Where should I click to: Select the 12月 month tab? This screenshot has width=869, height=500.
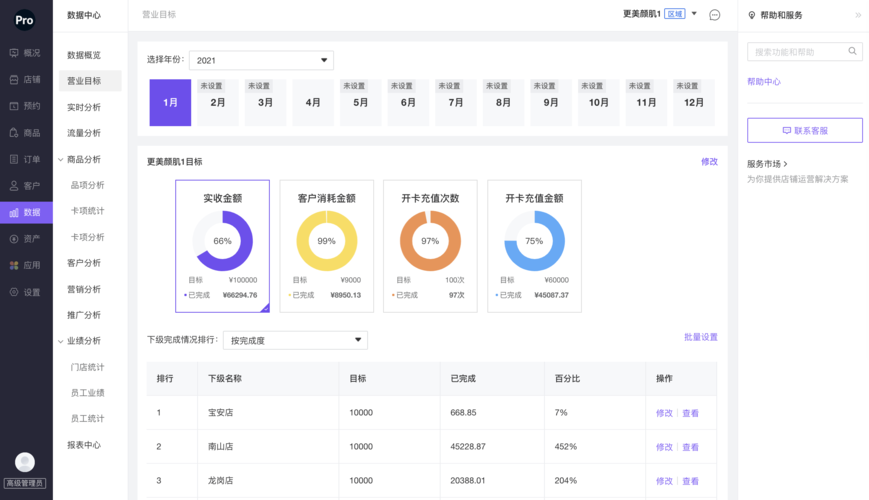(694, 103)
